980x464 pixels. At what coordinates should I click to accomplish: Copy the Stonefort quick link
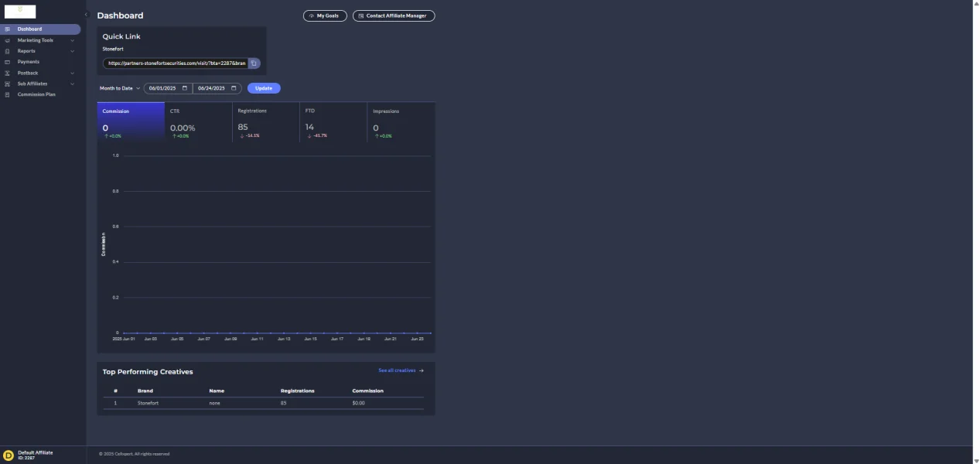(x=254, y=63)
